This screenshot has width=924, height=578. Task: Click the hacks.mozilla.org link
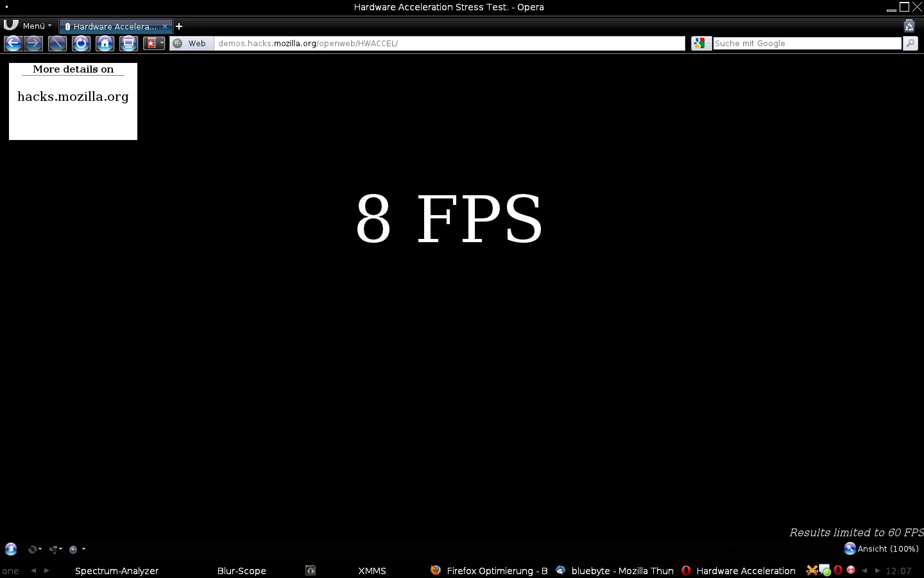click(73, 97)
